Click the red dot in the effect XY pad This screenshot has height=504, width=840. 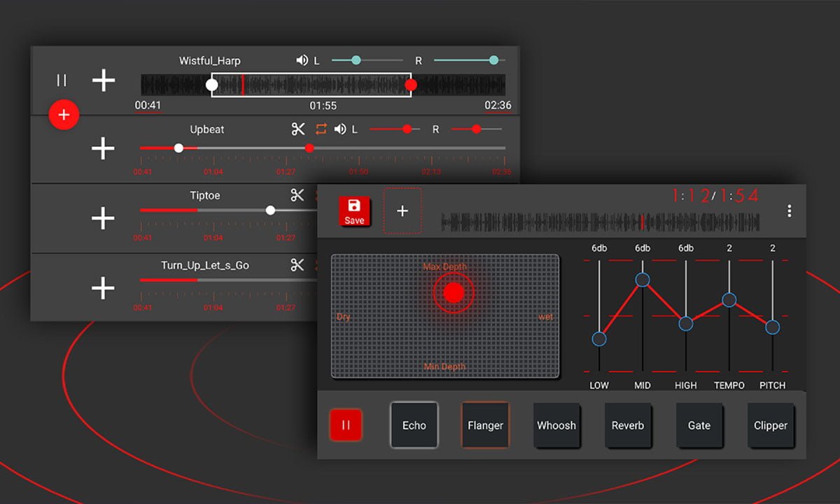pos(454,293)
